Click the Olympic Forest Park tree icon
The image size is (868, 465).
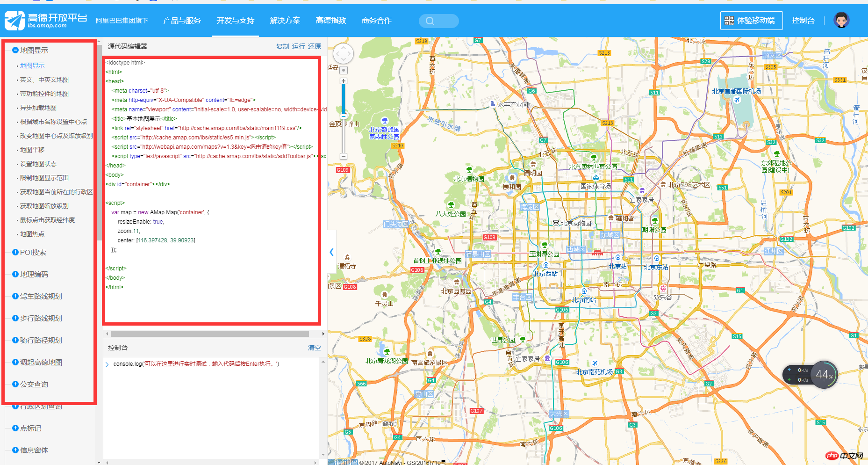click(x=594, y=157)
